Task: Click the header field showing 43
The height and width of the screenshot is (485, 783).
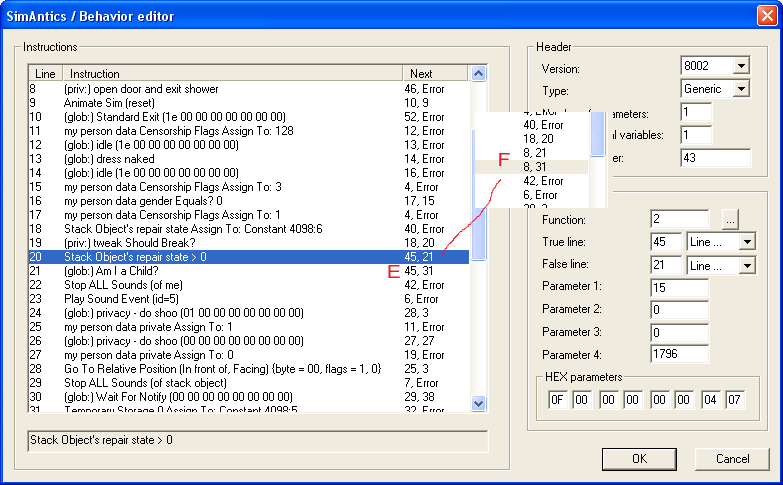Action: click(x=715, y=158)
